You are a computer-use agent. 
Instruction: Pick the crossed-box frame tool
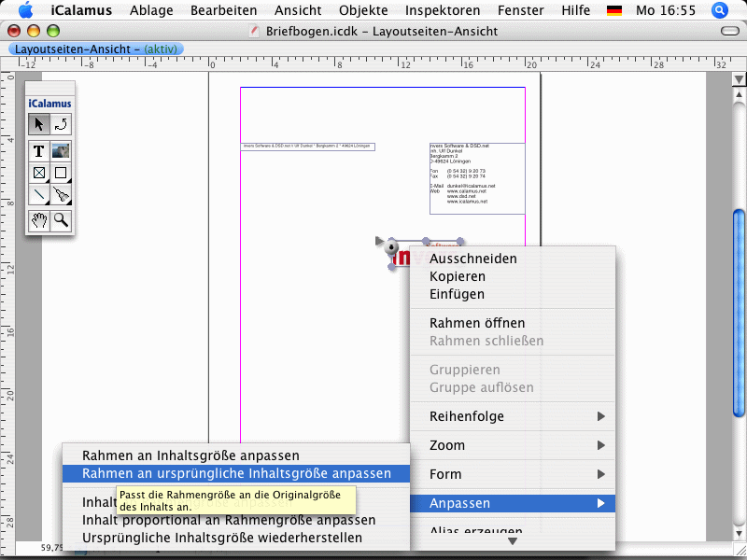[38, 173]
